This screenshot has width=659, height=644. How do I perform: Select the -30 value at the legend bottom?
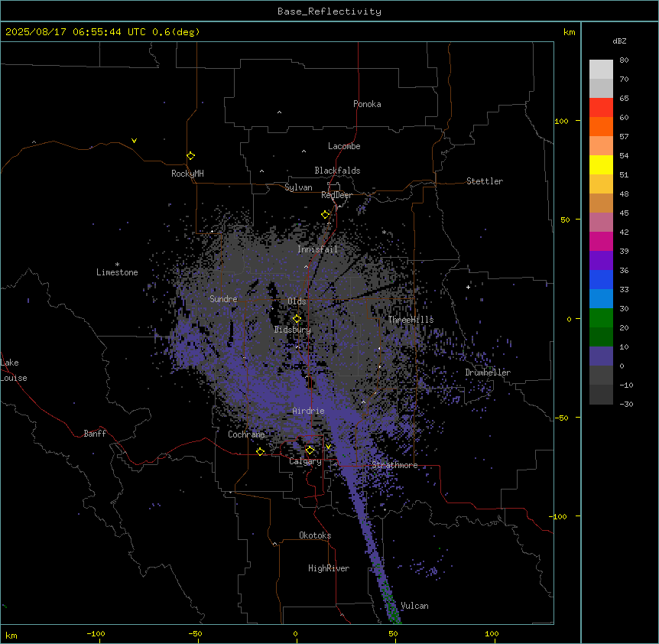626,404
